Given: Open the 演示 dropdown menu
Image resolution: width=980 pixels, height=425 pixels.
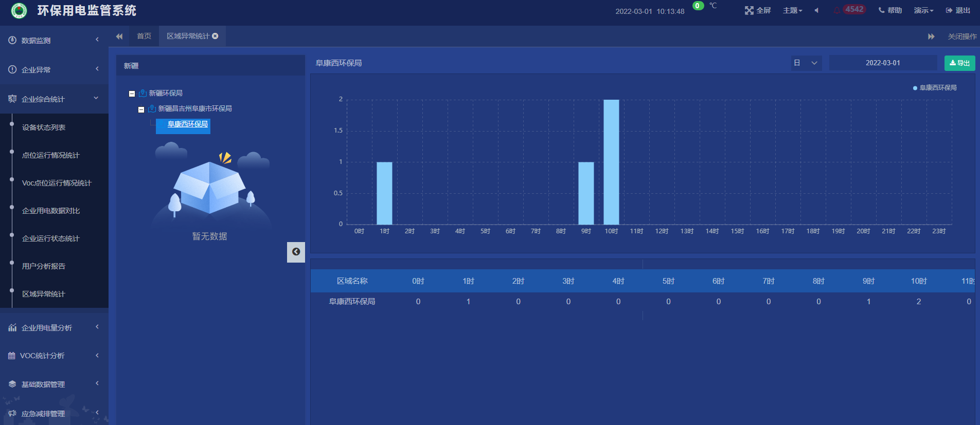Looking at the screenshot, I should click(x=923, y=10).
